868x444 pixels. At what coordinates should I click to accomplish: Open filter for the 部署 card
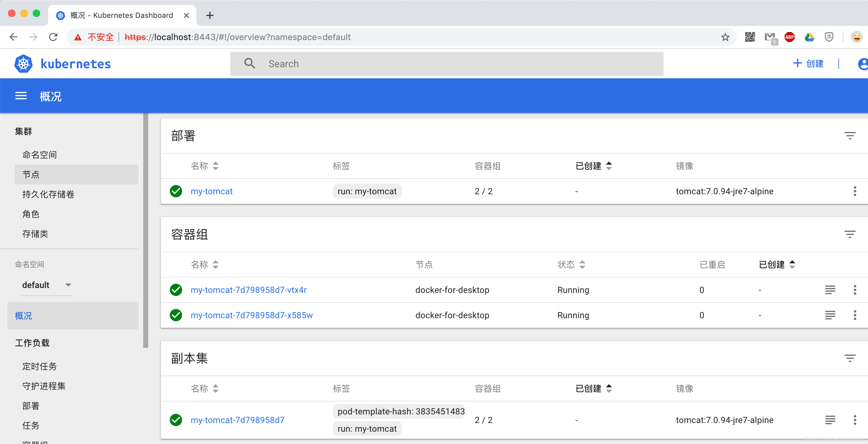849,136
